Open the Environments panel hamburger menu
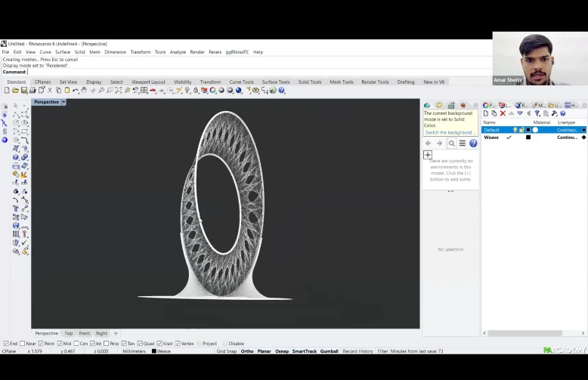Screen dimensions: 588x380 click(x=463, y=144)
